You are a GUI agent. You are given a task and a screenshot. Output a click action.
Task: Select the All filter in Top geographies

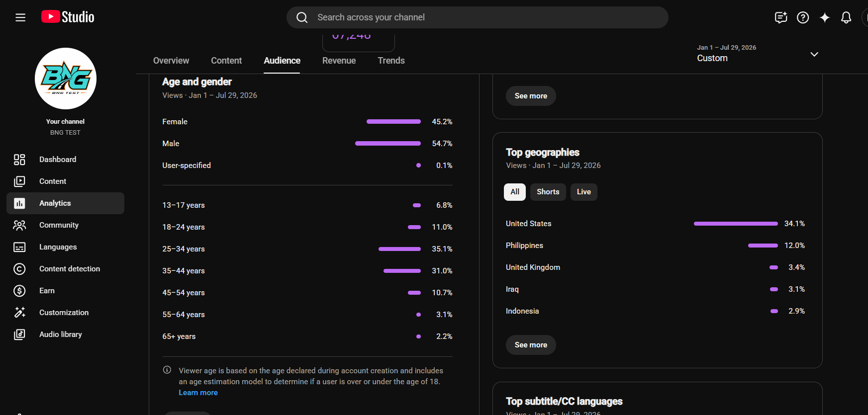pos(515,192)
